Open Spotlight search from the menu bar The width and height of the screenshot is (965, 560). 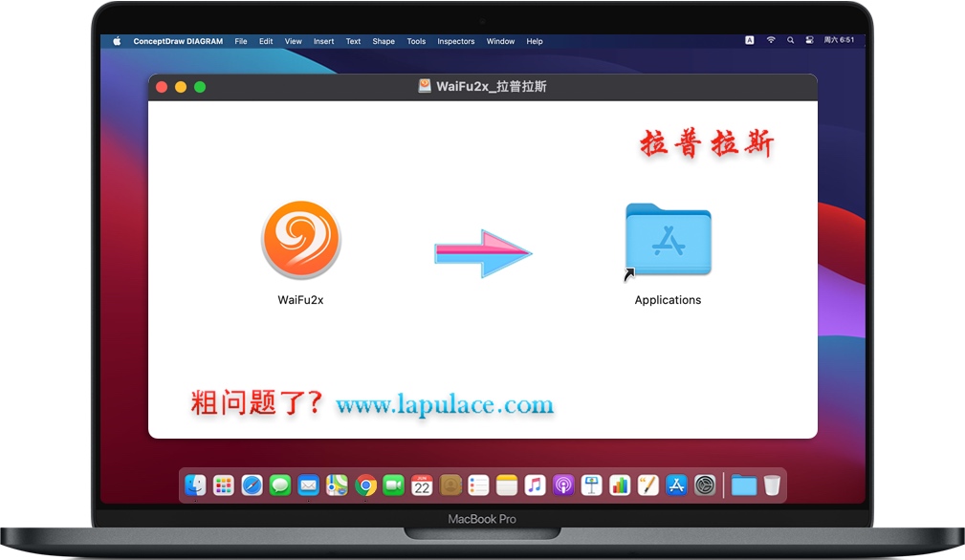pos(790,40)
